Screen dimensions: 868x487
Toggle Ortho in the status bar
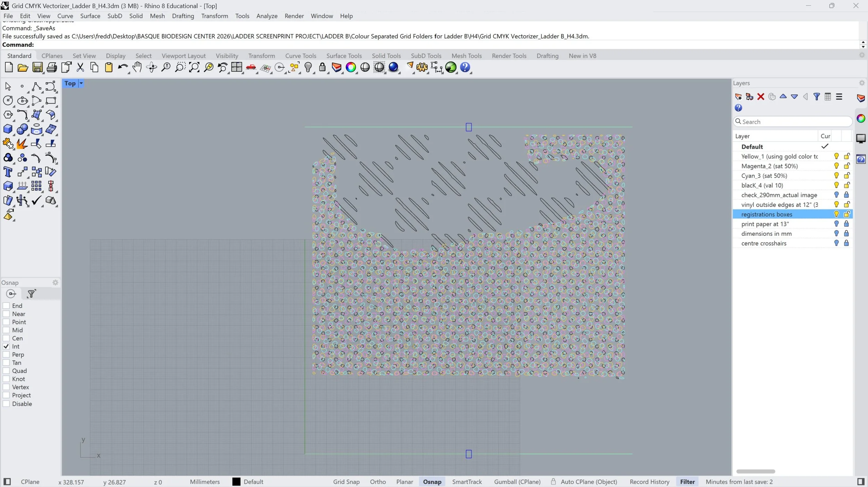(x=378, y=482)
